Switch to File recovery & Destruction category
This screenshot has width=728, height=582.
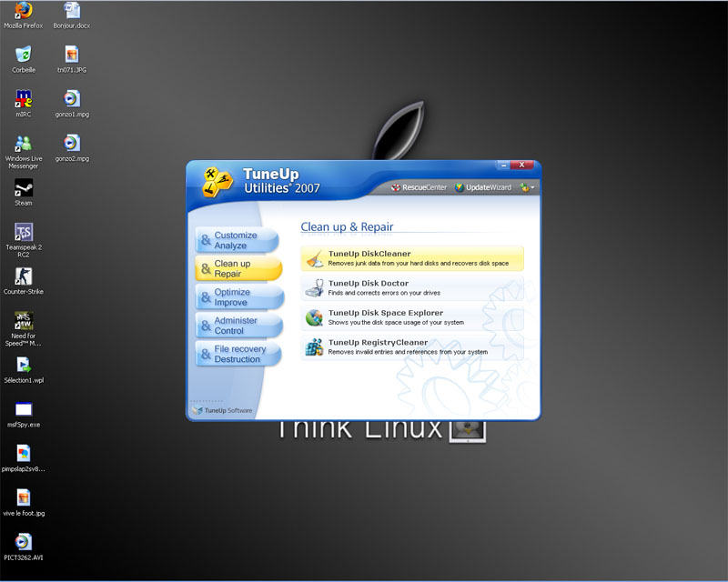tap(238, 354)
